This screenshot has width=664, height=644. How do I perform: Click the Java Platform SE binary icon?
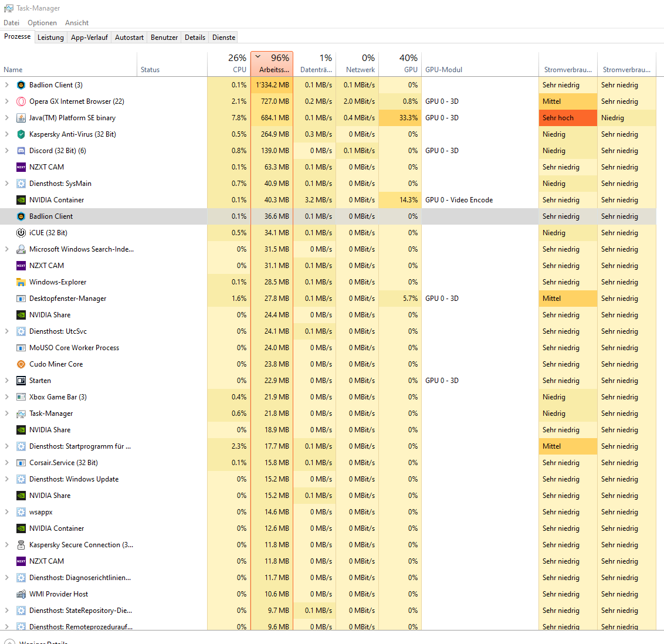pyautogui.click(x=21, y=118)
